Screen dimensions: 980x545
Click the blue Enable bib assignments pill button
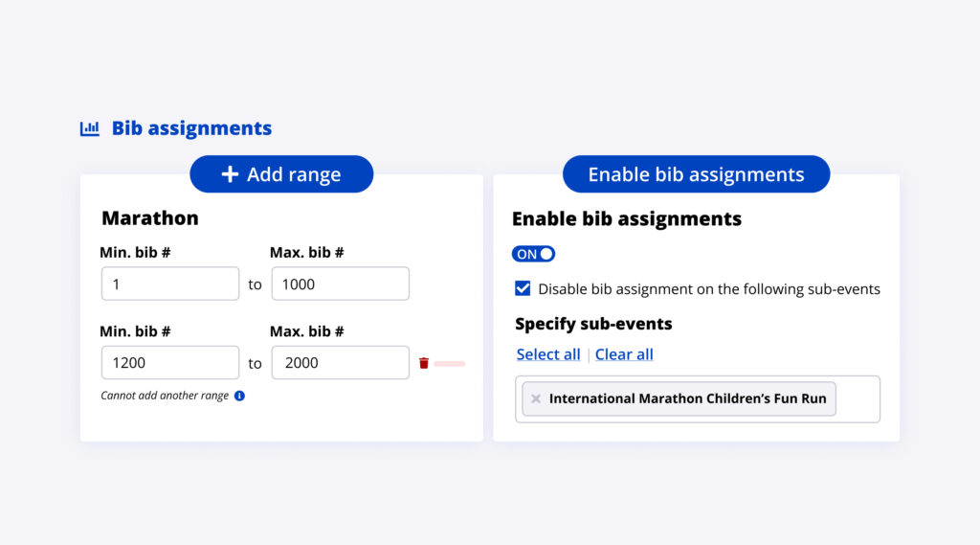click(x=696, y=174)
